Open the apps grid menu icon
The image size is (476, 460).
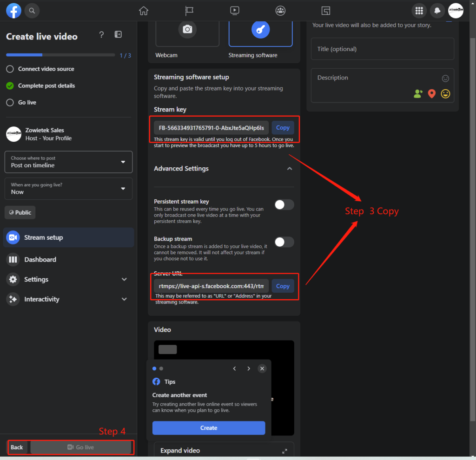419,11
